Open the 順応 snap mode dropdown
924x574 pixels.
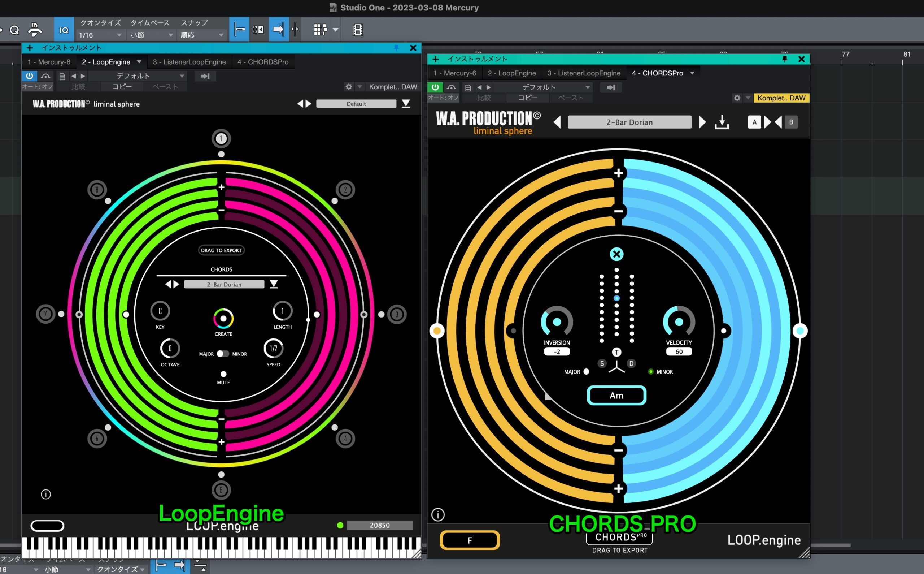coord(202,35)
